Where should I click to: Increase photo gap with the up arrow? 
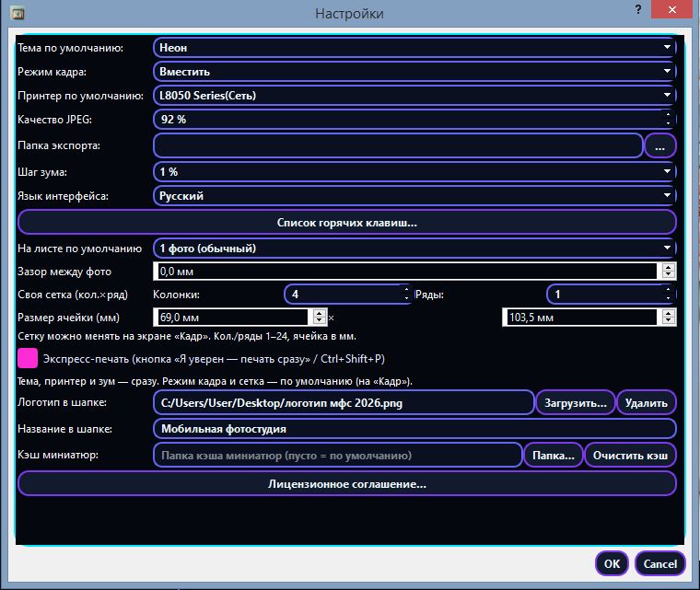click(x=669, y=267)
